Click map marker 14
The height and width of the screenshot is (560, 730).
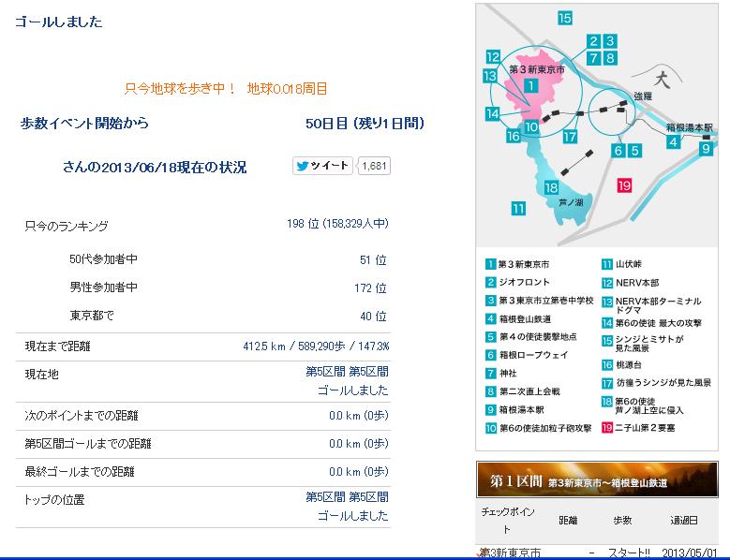coord(493,113)
